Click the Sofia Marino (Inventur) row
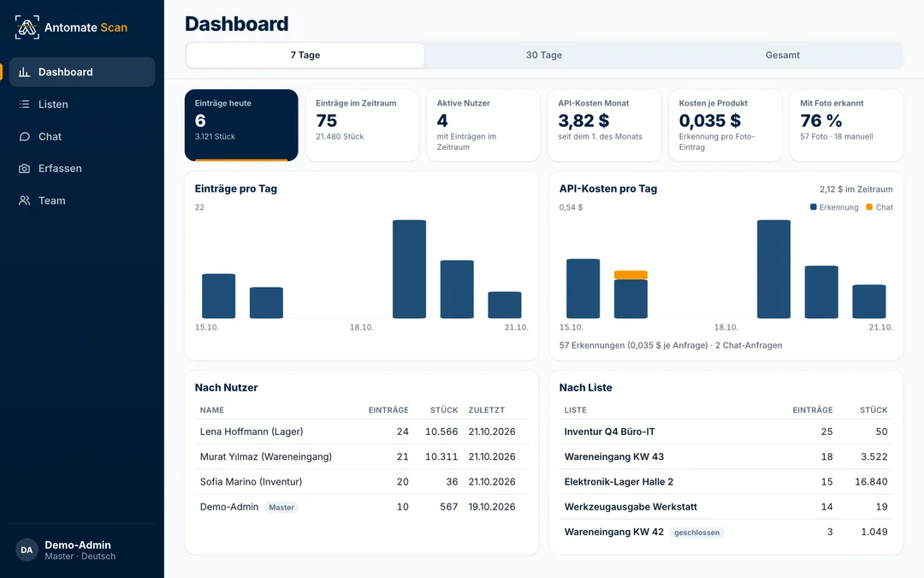924x578 pixels. [x=361, y=482]
